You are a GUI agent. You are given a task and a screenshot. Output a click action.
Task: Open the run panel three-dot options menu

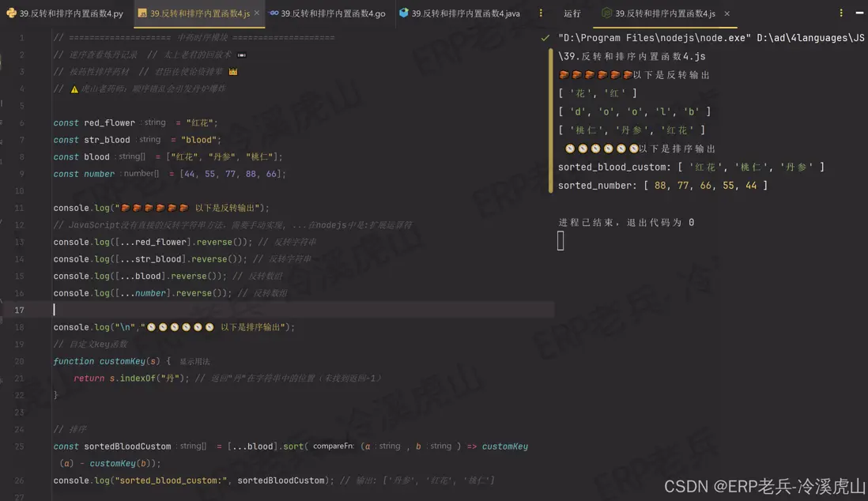841,13
